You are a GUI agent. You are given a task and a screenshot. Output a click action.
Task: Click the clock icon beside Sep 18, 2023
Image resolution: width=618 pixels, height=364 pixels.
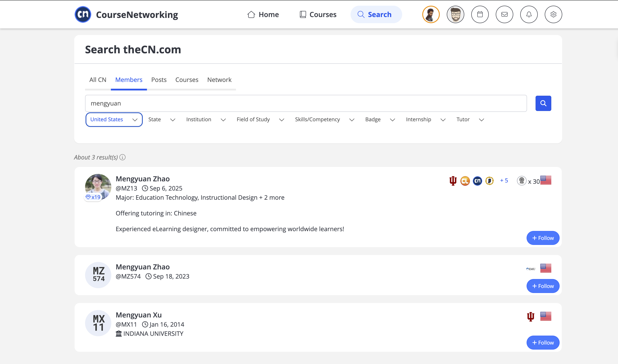click(x=148, y=276)
